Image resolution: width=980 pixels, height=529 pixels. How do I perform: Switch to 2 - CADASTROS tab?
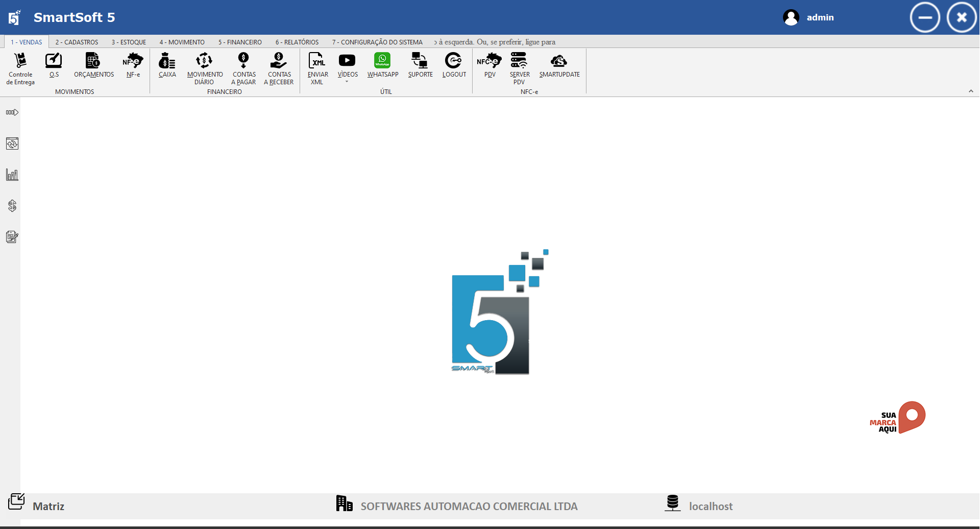[x=77, y=42]
